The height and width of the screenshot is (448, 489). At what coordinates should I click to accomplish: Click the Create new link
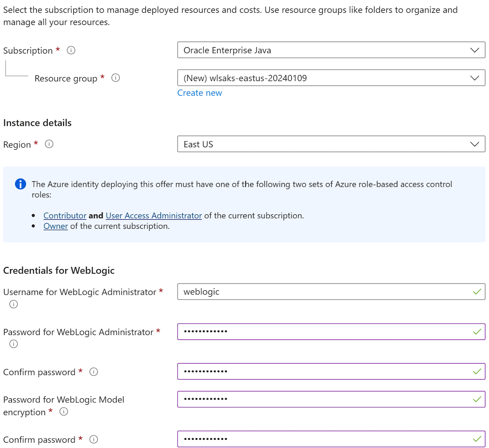[x=199, y=93]
